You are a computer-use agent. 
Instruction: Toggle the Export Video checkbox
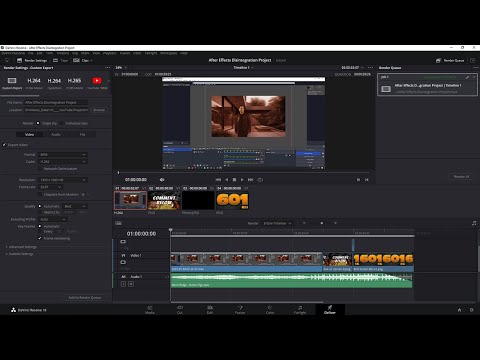[x=4, y=145]
